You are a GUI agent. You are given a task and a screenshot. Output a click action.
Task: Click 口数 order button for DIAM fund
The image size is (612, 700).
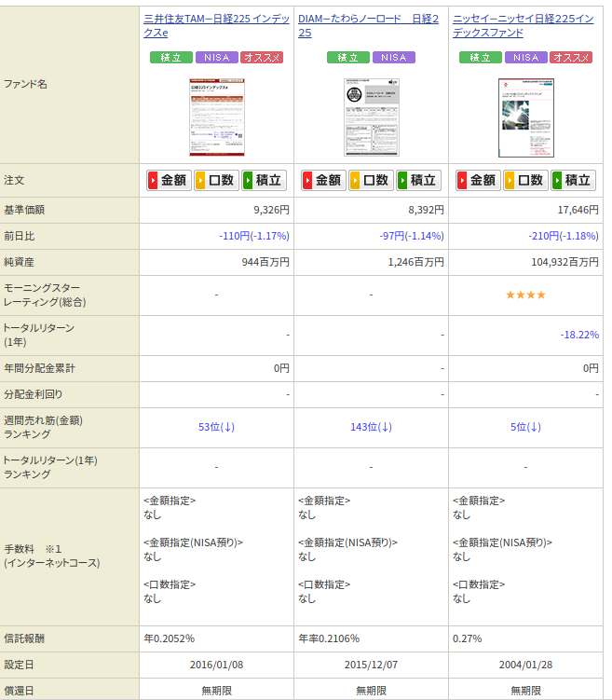click(x=371, y=181)
